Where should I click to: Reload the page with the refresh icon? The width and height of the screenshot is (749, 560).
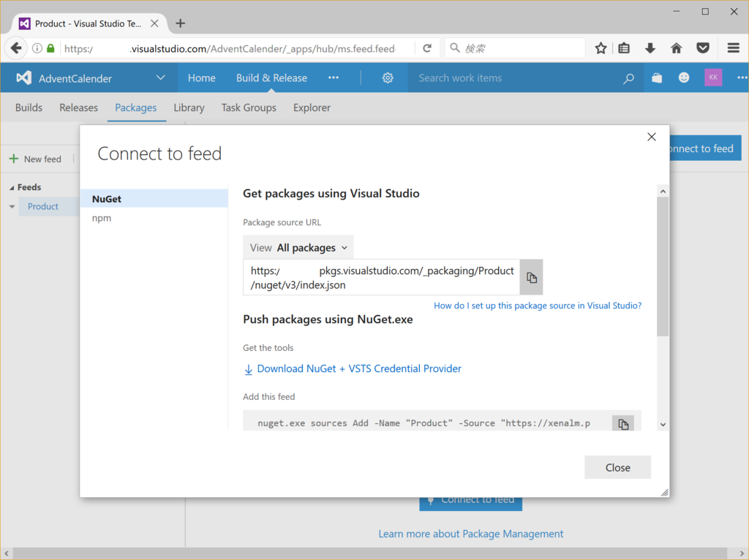click(x=427, y=48)
